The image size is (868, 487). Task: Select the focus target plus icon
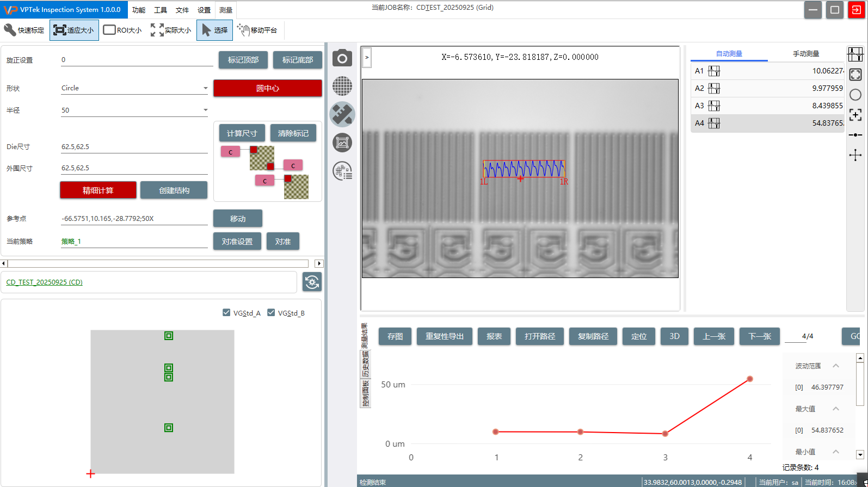pos(855,115)
